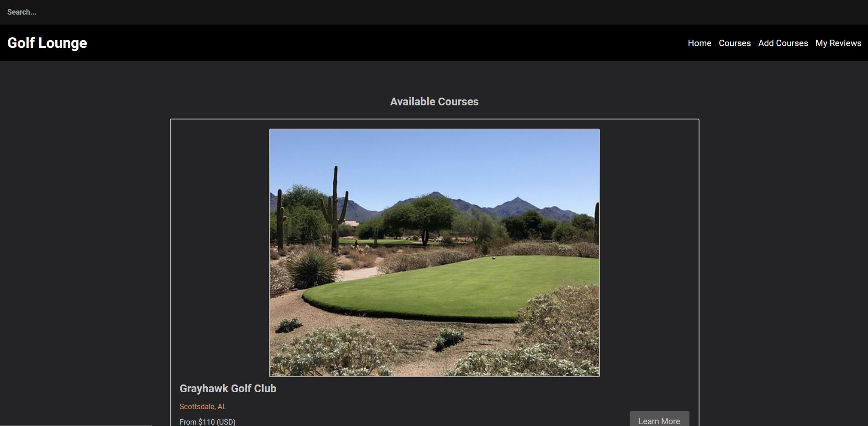Screen dimensions: 868x426
Task: Focus the Search input field
Action: click(434, 12)
